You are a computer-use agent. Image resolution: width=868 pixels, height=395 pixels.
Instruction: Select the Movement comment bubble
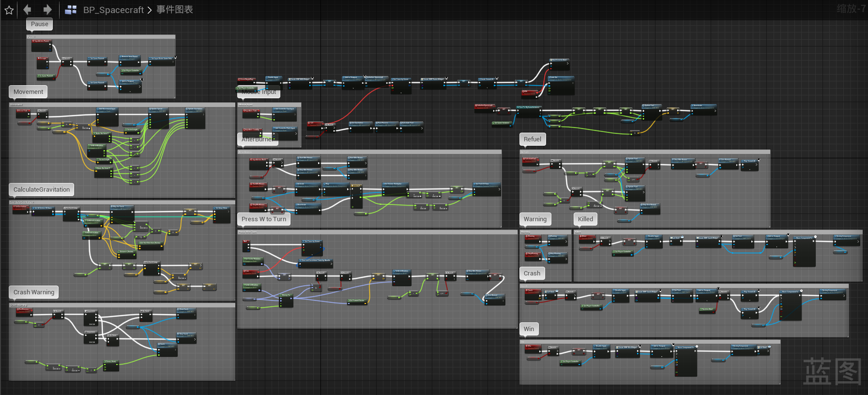tap(28, 92)
